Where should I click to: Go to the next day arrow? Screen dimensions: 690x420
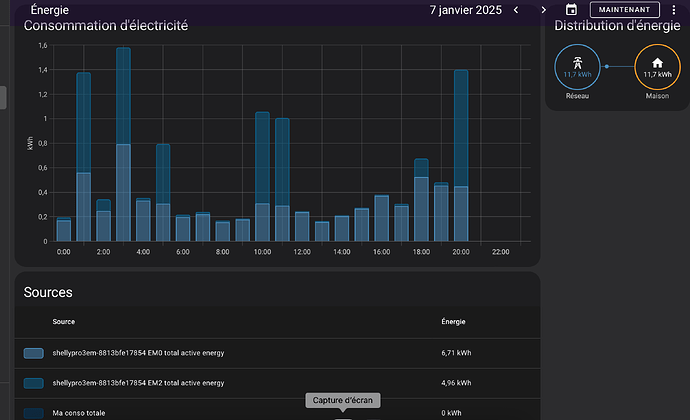point(543,10)
